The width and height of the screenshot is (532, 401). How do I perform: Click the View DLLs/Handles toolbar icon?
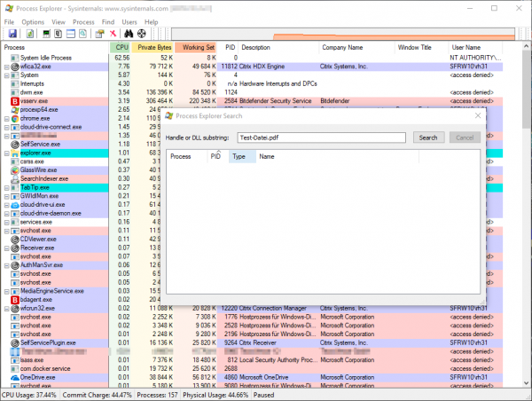(x=82, y=34)
